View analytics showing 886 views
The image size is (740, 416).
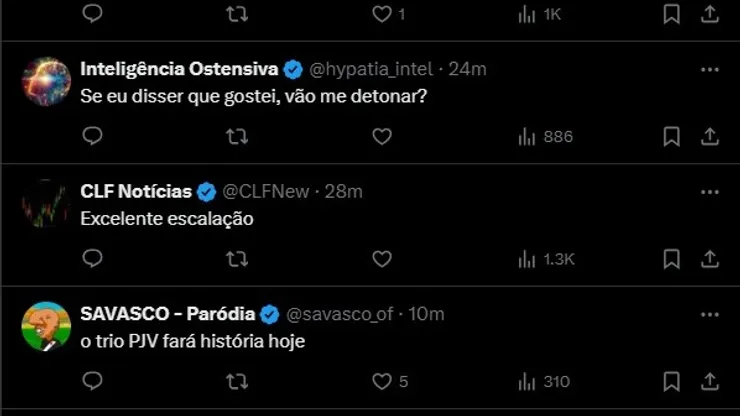tap(545, 136)
